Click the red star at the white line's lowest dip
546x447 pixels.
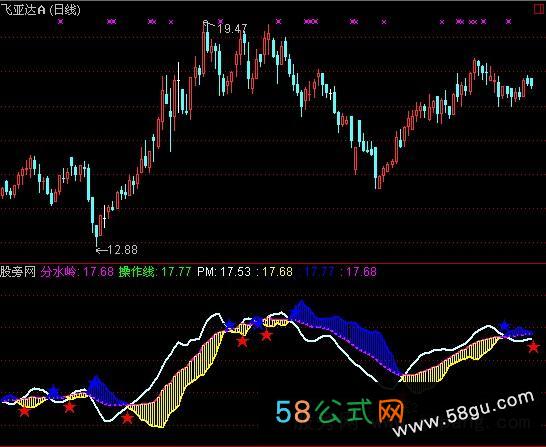(x=127, y=418)
